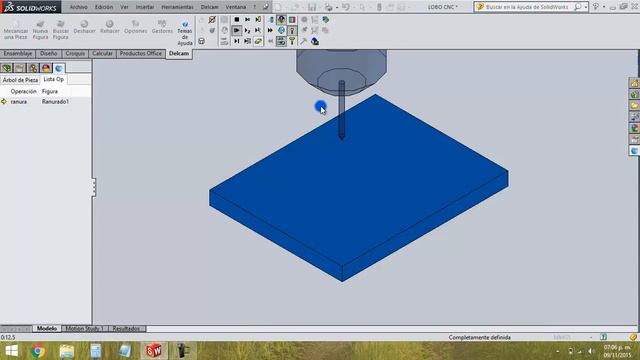This screenshot has height=360, width=640.
Task: Select the yellow configuration panel tab icon
Action: [x=33, y=68]
